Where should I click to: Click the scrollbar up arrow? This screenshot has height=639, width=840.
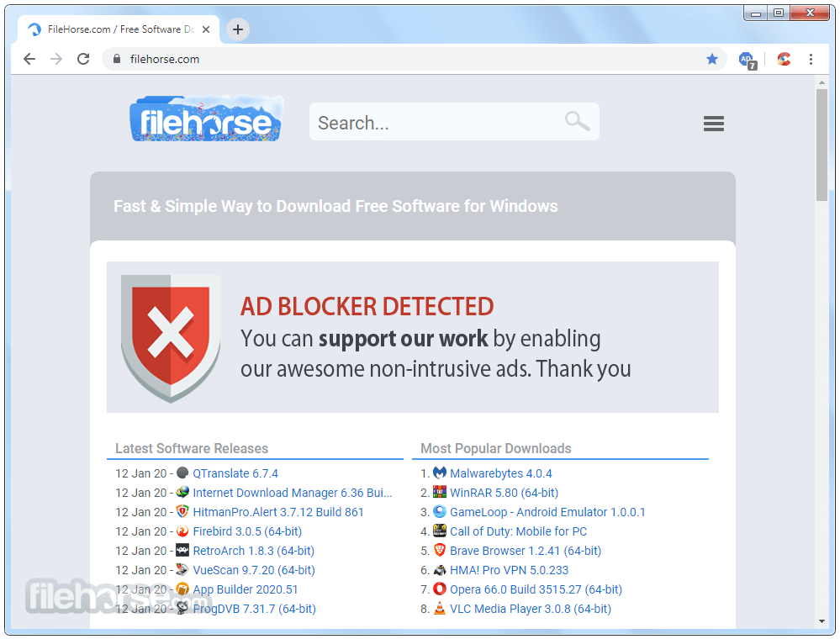822,82
